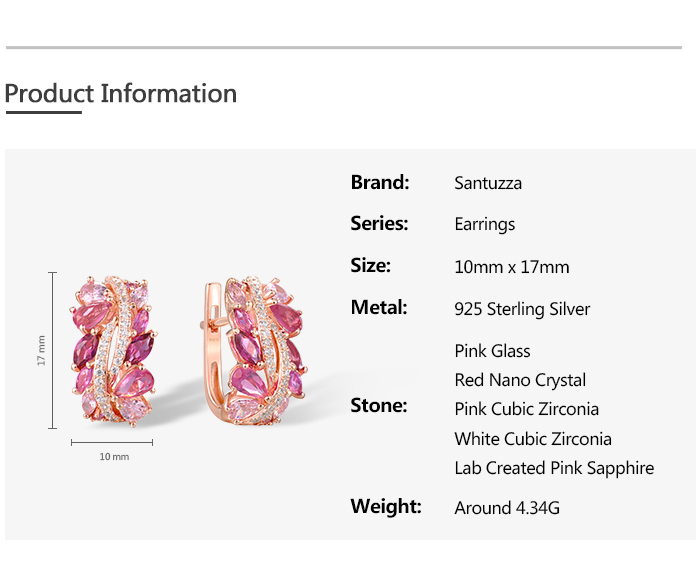The width and height of the screenshot is (700, 588).
Task: Click the 10 mm width dimension label
Action: [x=114, y=457]
